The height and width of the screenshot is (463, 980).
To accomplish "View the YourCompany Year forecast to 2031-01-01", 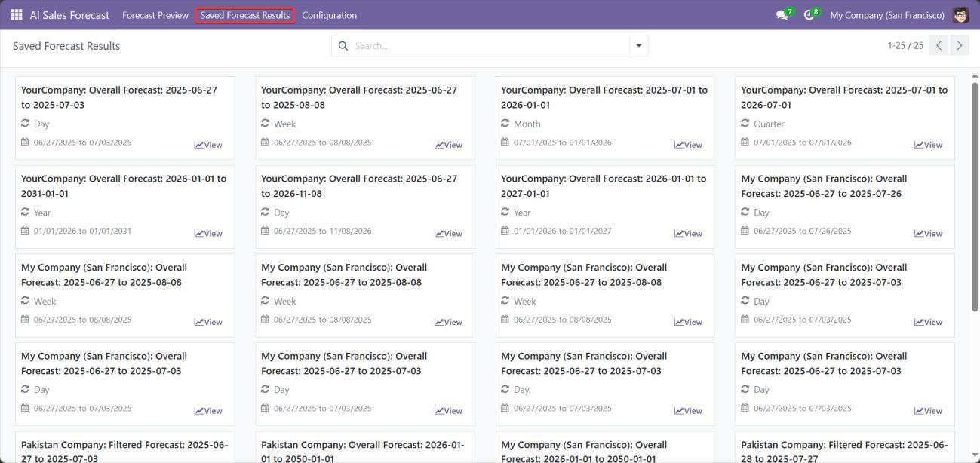I will (x=208, y=234).
